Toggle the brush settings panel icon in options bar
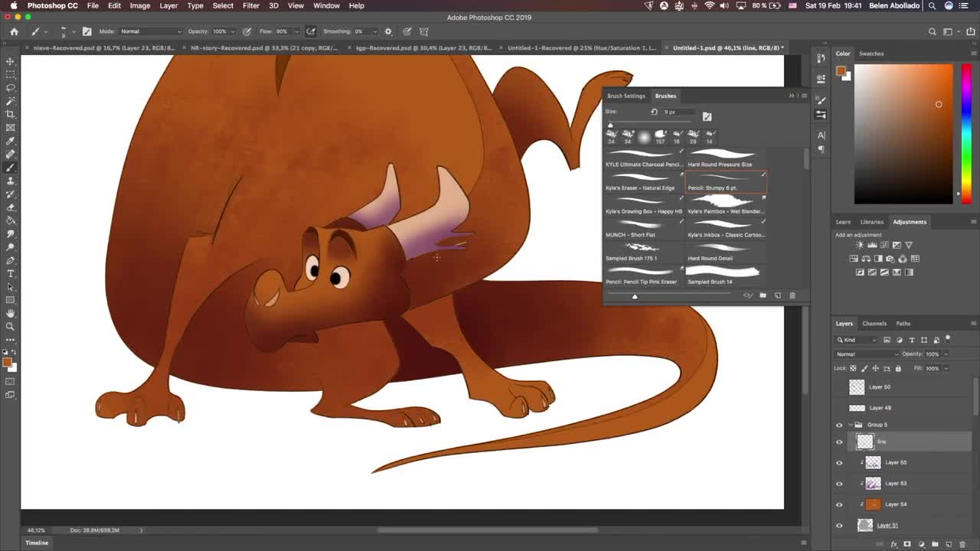 (x=87, y=31)
